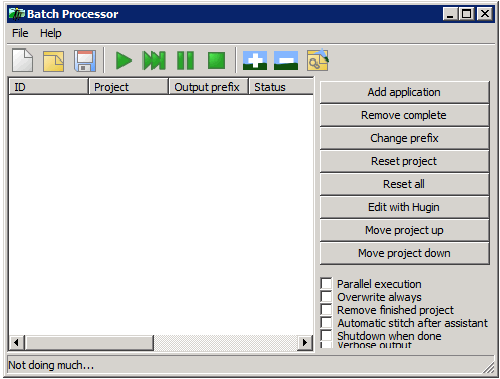Click the Add application button
The image size is (500, 379).
pyautogui.click(x=404, y=92)
